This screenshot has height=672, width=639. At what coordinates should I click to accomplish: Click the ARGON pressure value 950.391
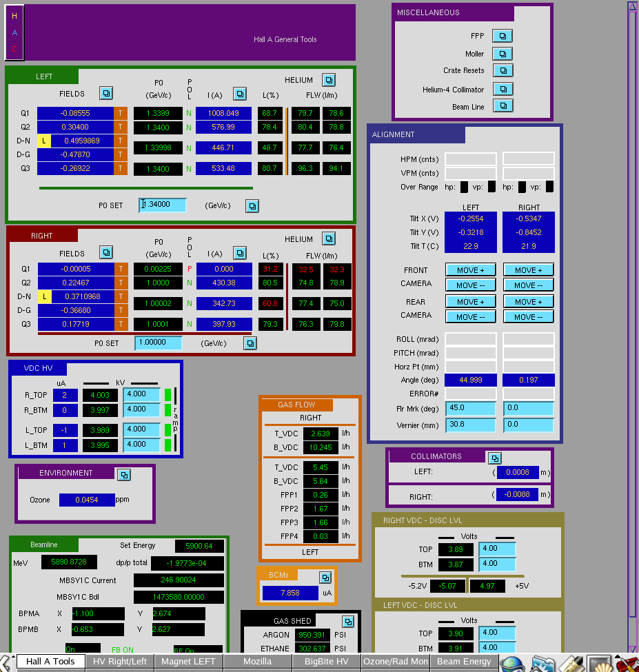(312, 635)
